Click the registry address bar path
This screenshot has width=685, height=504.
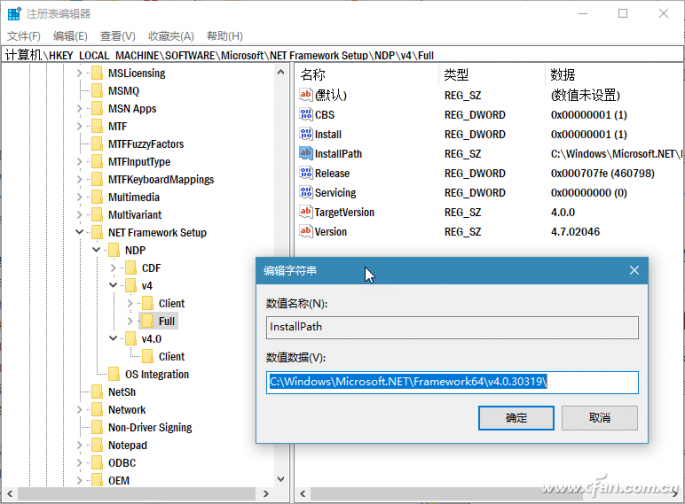[x=342, y=55]
